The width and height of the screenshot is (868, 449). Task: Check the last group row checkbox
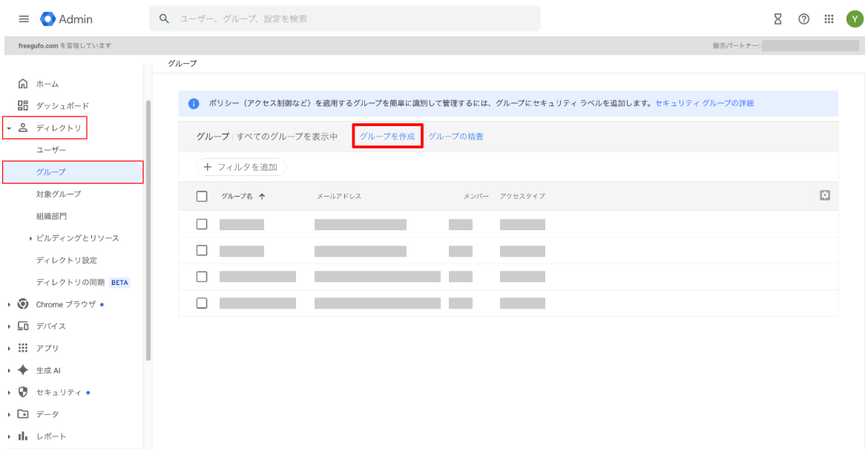coord(201,303)
